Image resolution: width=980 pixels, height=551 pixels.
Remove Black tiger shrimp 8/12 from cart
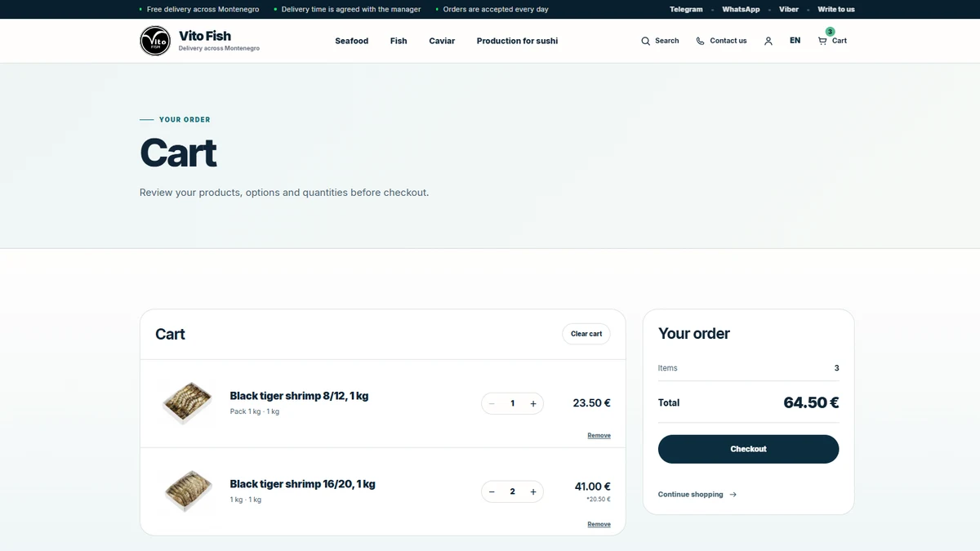point(599,436)
